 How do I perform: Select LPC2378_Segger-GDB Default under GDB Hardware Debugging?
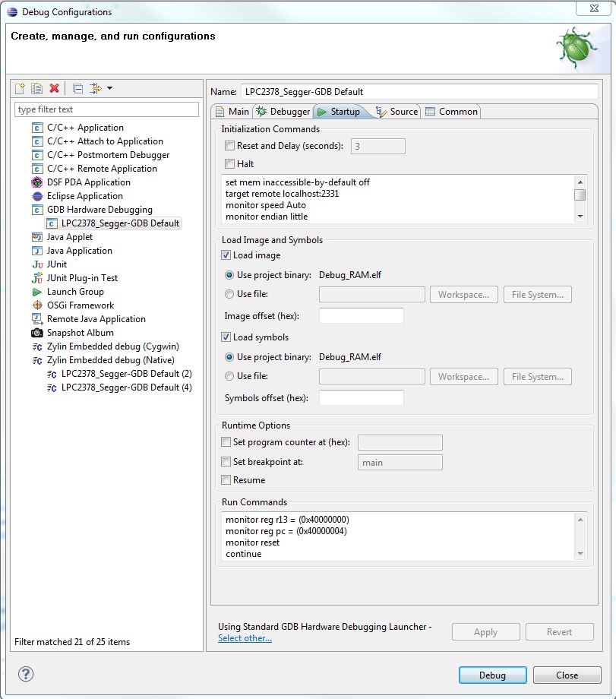coord(120,223)
